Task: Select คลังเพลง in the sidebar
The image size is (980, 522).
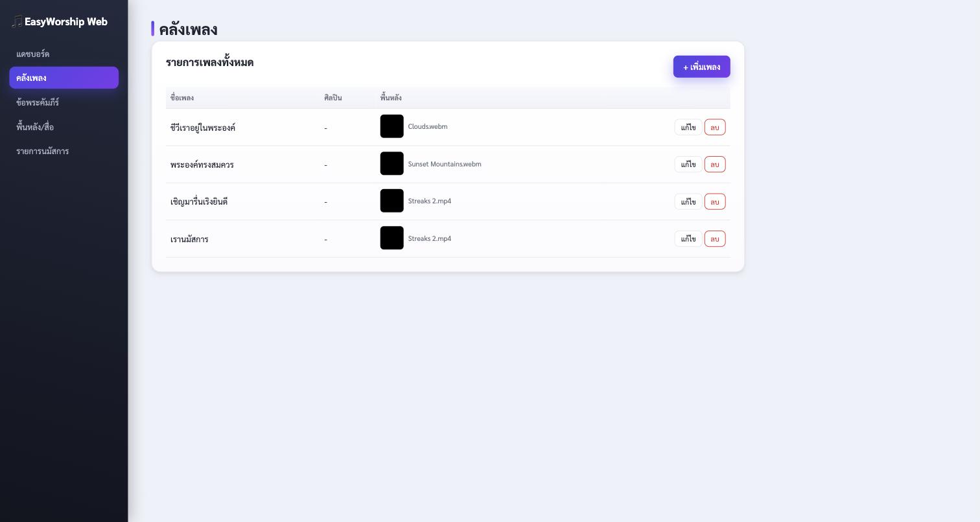Action: coord(64,78)
